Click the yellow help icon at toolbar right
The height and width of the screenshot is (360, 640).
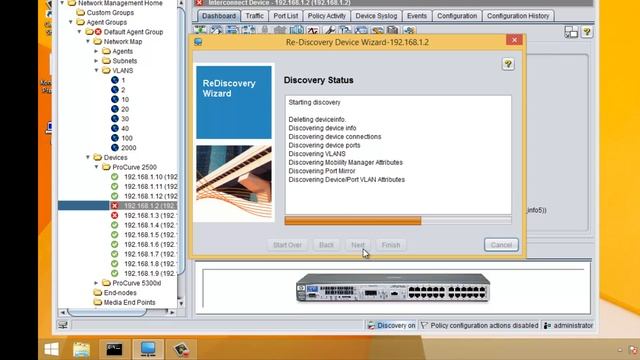coord(587,31)
